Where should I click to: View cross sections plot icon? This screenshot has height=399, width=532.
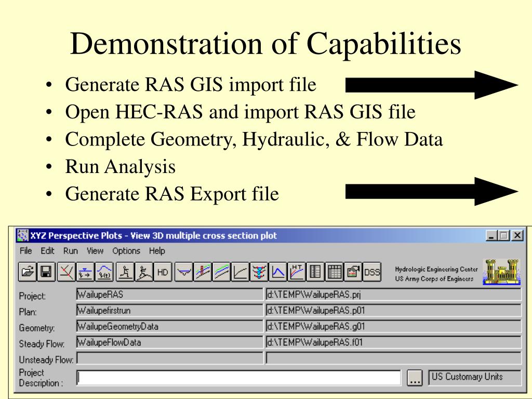[184, 272]
